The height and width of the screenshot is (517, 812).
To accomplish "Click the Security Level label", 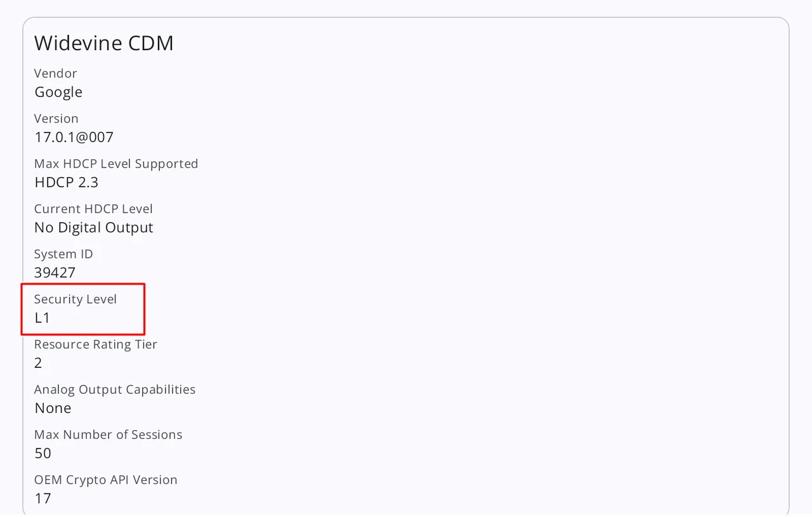I will 75,299.
